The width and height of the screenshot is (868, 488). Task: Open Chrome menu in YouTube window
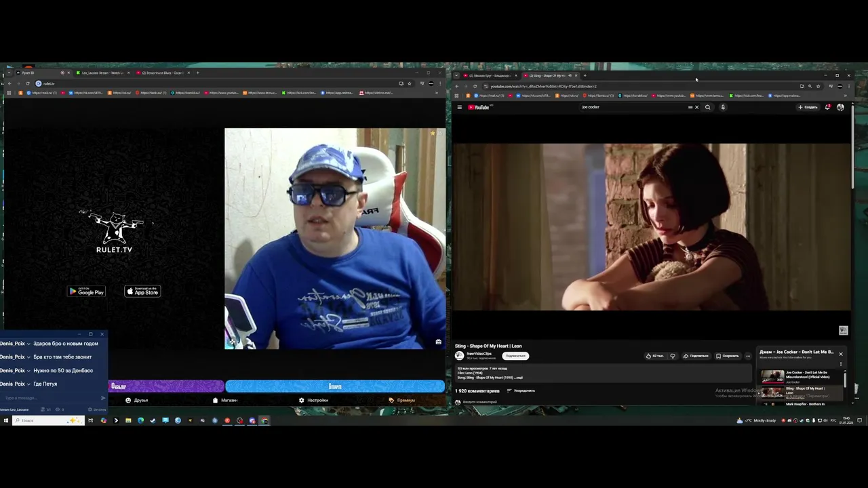pyautogui.click(x=848, y=86)
